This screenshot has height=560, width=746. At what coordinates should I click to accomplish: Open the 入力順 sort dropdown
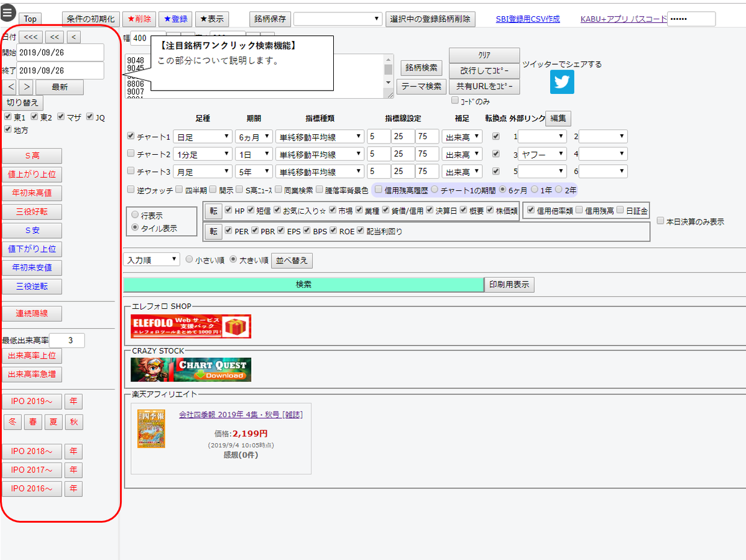tap(152, 260)
